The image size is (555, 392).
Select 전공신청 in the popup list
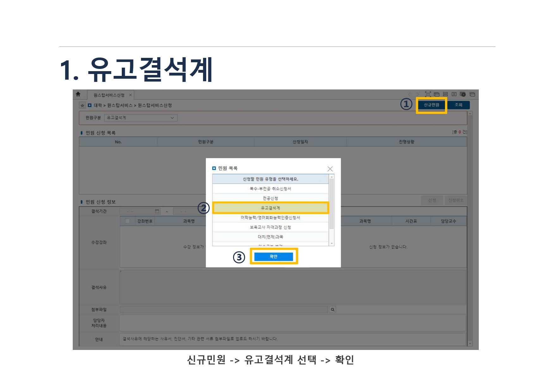pos(271,198)
